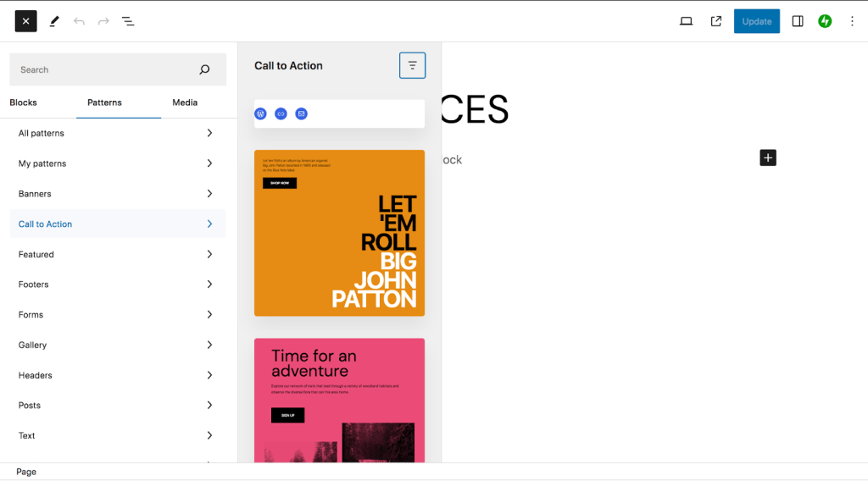Open View Page external link icon
Screen dimensions: 868x481
[x=715, y=21]
